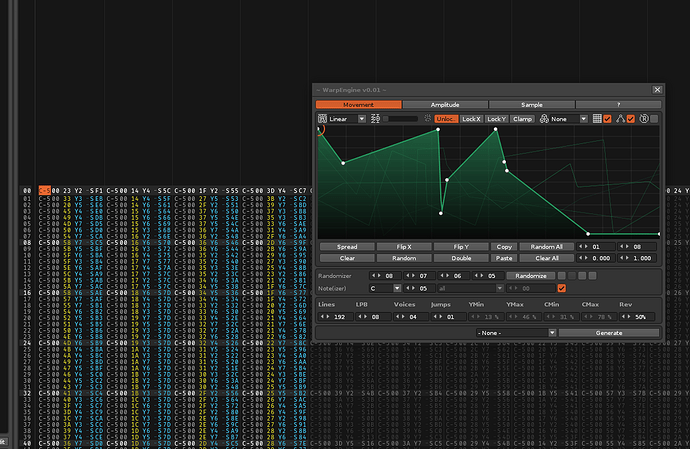Viewport: 690px width, 449px height.
Task: Toggle the orange Note(izer) checkbox
Action: (x=561, y=288)
